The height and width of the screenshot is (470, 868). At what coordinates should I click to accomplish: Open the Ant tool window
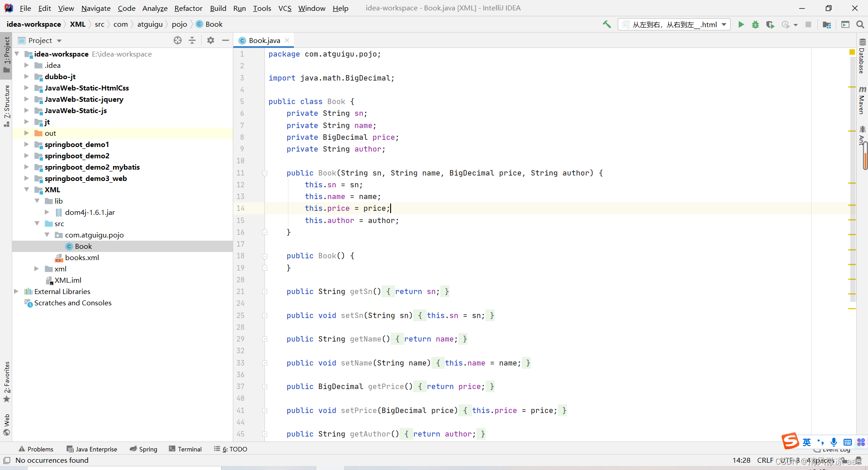pyautogui.click(x=862, y=136)
